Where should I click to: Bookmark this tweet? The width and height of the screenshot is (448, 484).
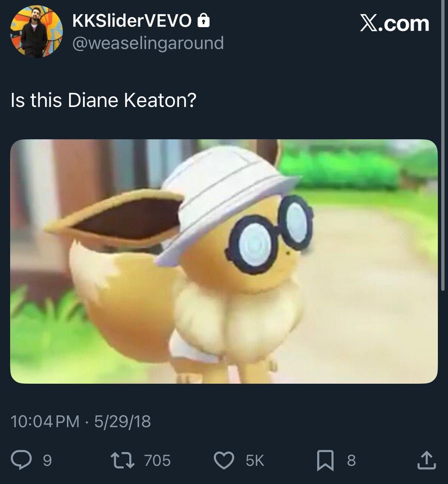point(325,461)
